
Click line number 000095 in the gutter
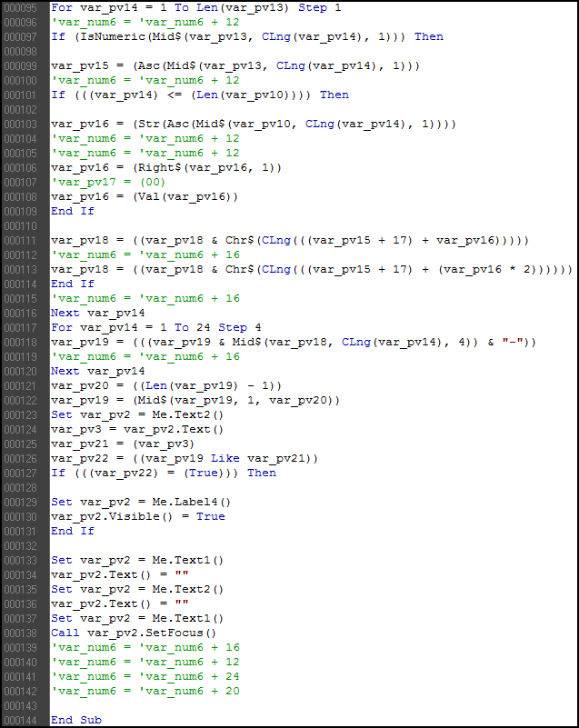coord(20,8)
